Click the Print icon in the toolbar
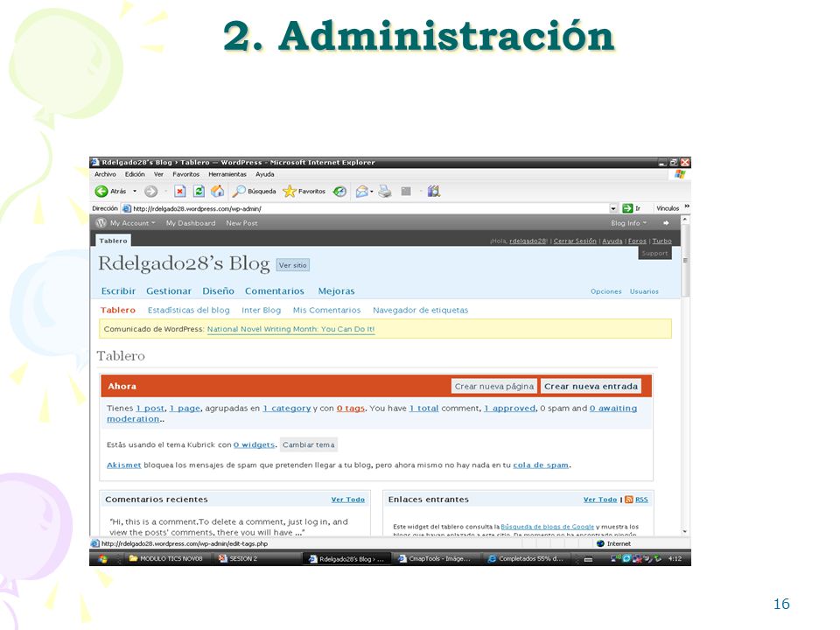This screenshot has height=630, width=840. pyautogui.click(x=385, y=192)
